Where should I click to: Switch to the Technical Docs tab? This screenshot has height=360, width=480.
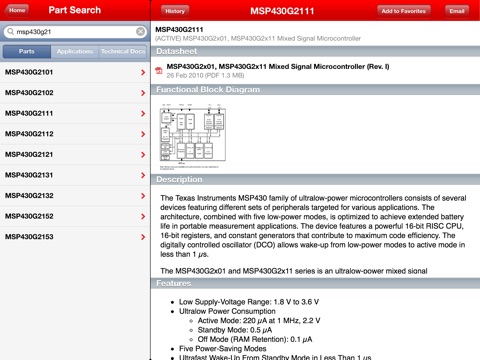pyautogui.click(x=123, y=51)
